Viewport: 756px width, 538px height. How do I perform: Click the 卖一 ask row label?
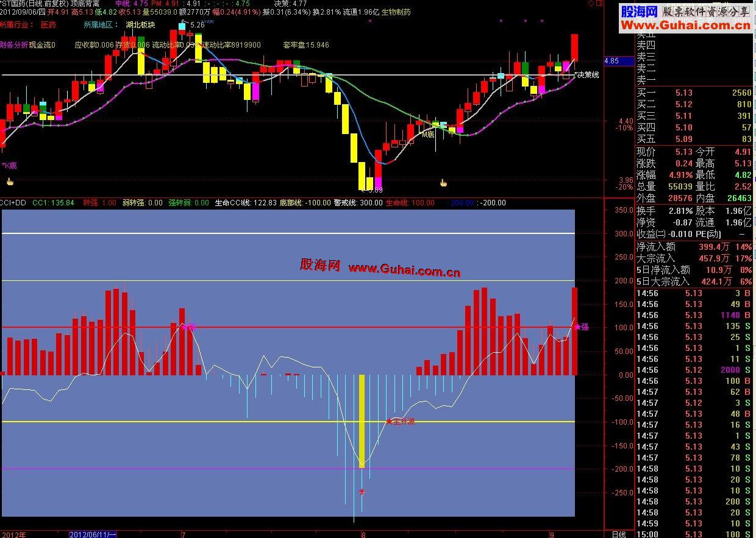point(646,80)
